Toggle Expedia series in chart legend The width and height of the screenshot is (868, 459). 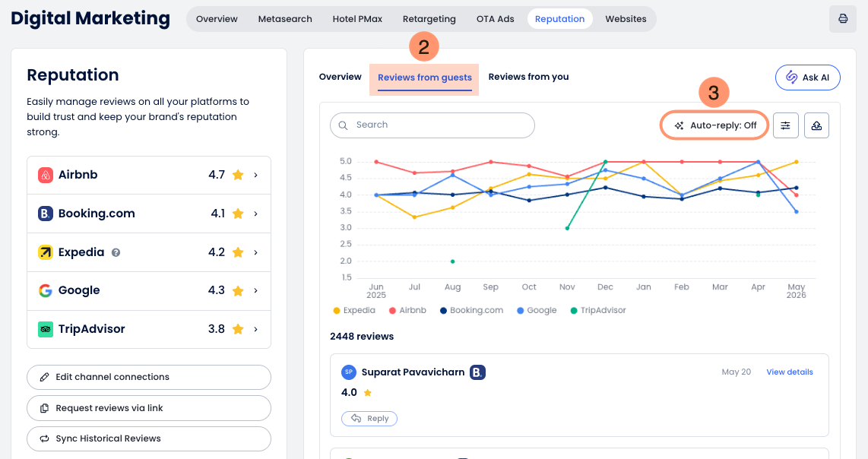(x=354, y=311)
